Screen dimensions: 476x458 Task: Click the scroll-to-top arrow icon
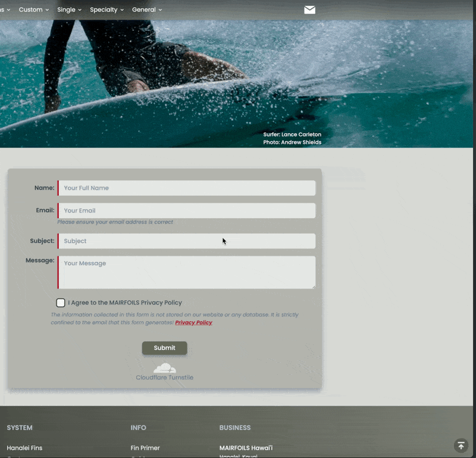click(461, 446)
